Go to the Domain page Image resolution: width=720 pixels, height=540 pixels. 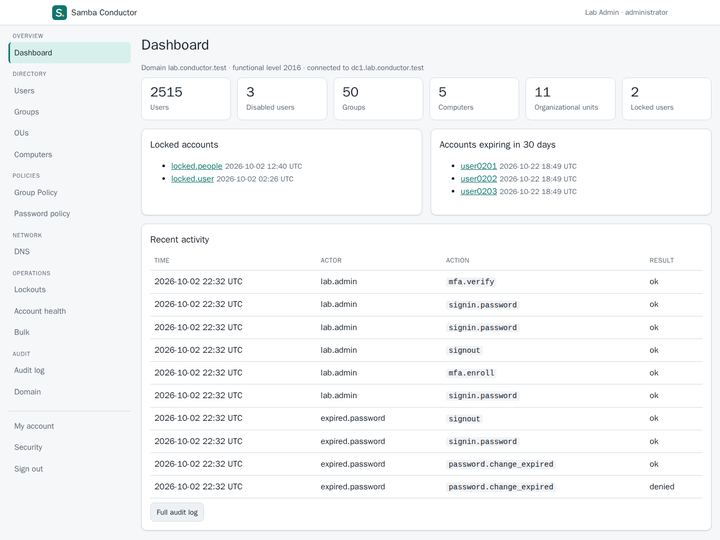[28, 392]
